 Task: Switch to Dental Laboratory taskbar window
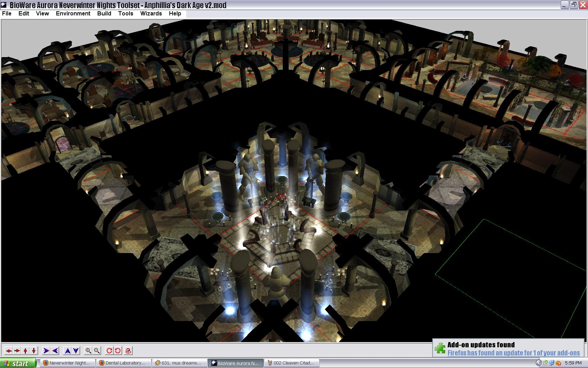(124, 363)
